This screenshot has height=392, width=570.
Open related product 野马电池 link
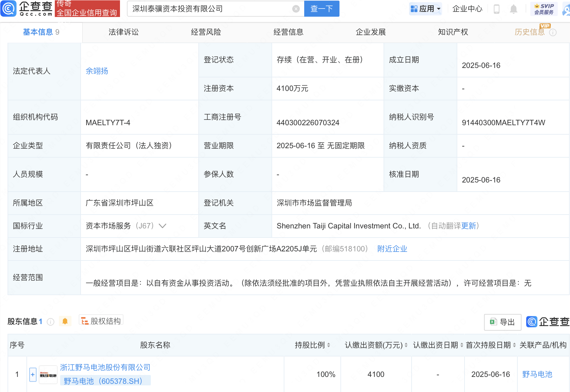pyautogui.click(x=537, y=374)
